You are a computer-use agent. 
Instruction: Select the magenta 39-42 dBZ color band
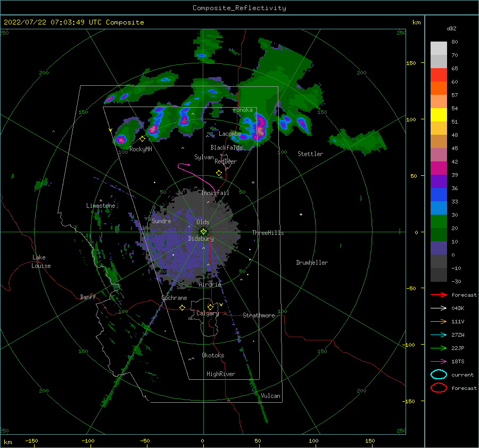pyautogui.click(x=439, y=168)
